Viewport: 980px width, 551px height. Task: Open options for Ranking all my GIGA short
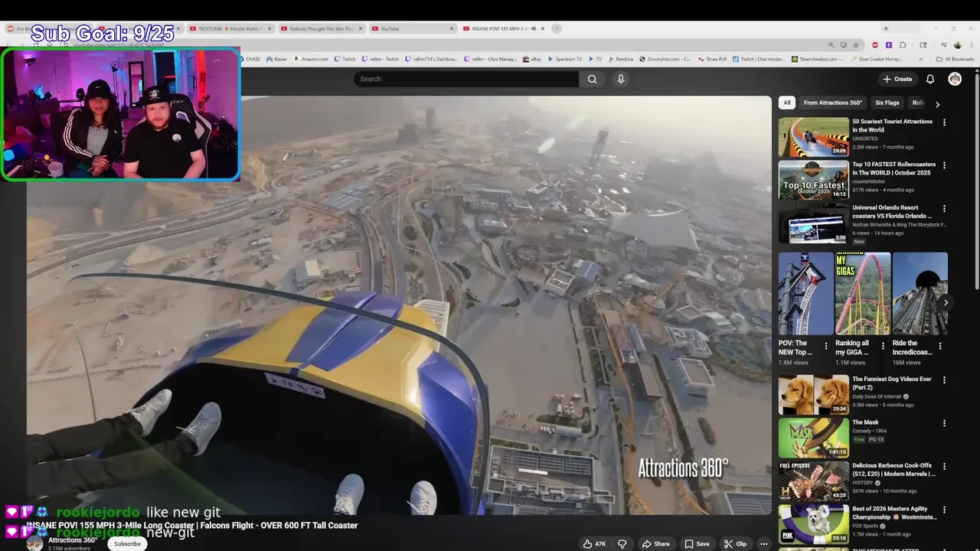coord(883,346)
